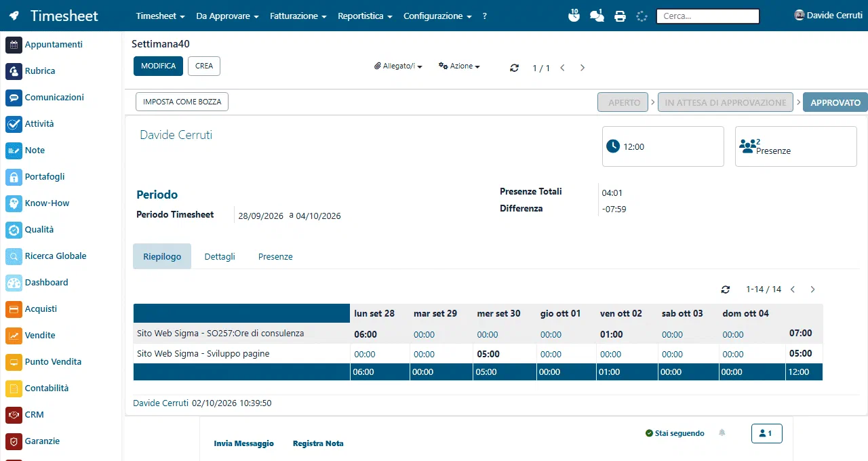Go to next record arrow beside 1 / 1
The image size is (868, 461).
click(583, 68)
